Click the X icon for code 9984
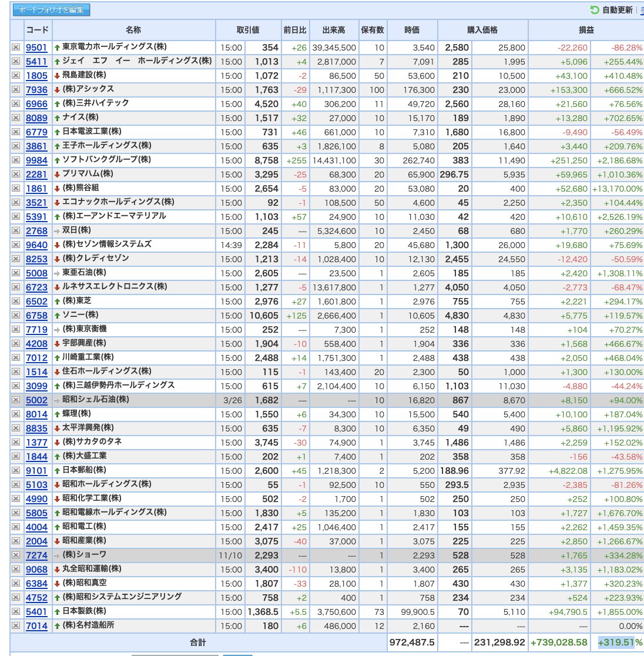 (16, 160)
